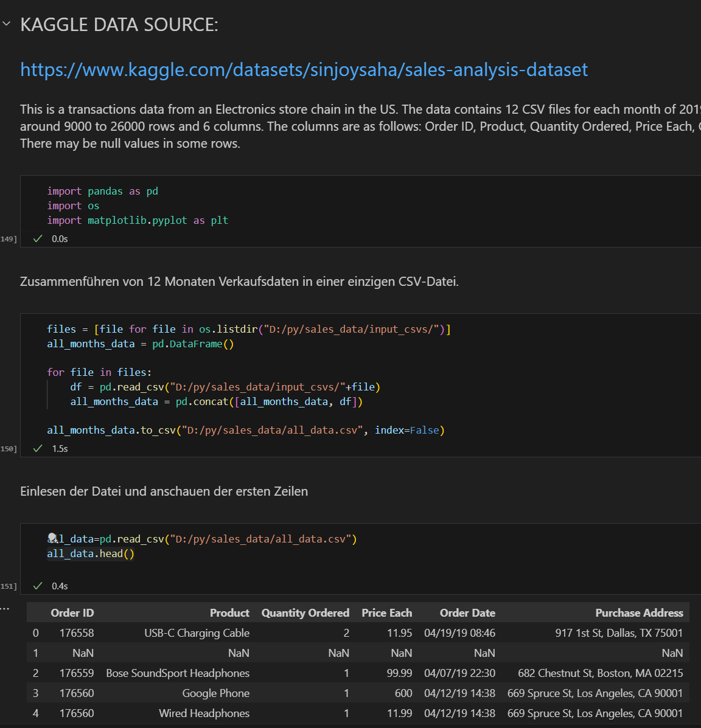Click the 'Wired Headphones' cell
The image size is (701, 728).
click(x=204, y=713)
